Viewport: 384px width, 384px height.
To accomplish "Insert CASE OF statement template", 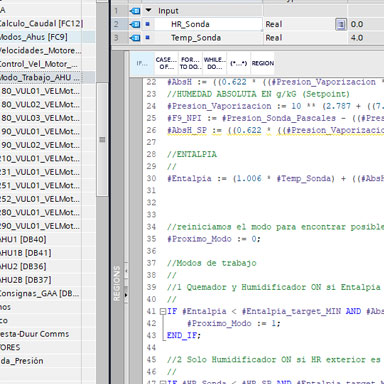I will (x=166, y=63).
